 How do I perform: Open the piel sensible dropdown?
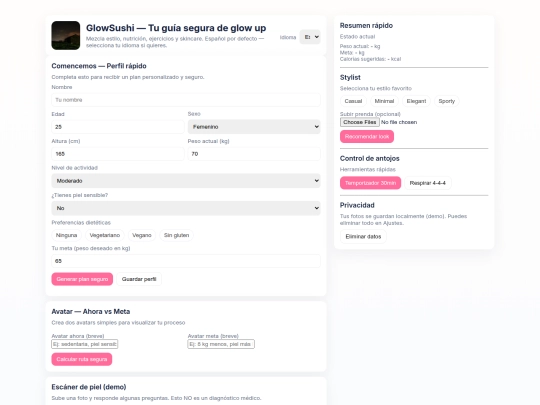(x=186, y=208)
